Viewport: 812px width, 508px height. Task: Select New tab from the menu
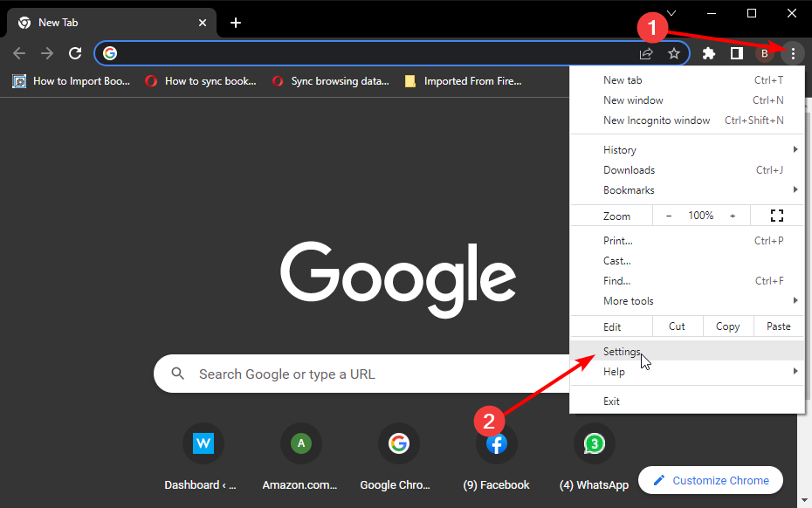tap(687, 80)
